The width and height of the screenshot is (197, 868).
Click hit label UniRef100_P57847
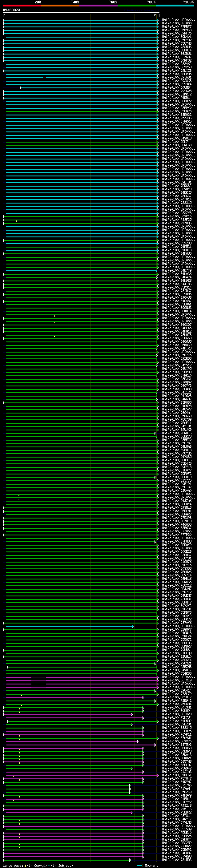point(176,779)
